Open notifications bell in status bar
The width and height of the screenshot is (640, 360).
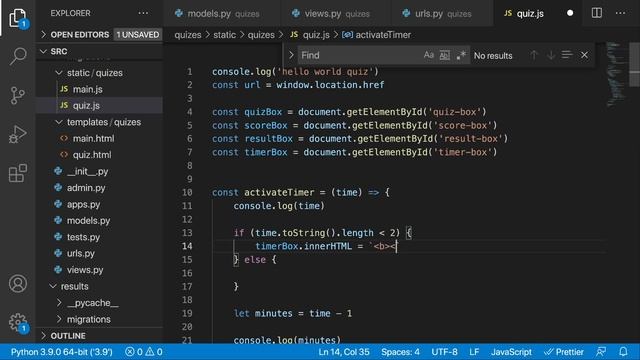(623, 352)
